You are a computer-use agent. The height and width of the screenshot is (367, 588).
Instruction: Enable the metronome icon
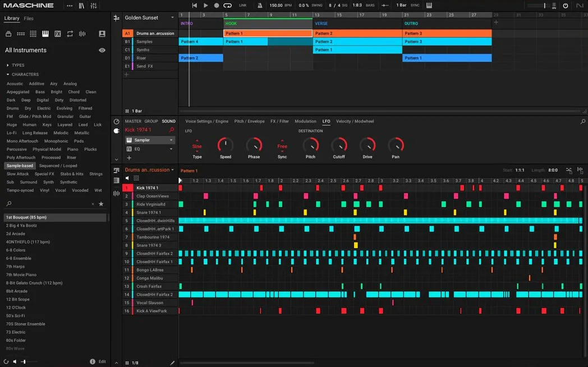[260, 5]
